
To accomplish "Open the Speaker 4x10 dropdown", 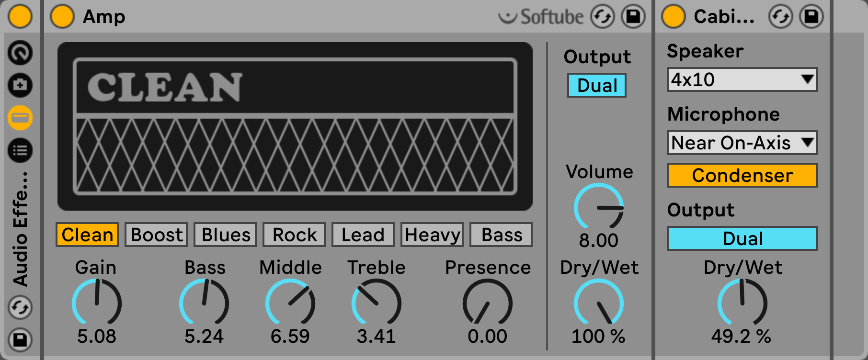I will click(742, 79).
